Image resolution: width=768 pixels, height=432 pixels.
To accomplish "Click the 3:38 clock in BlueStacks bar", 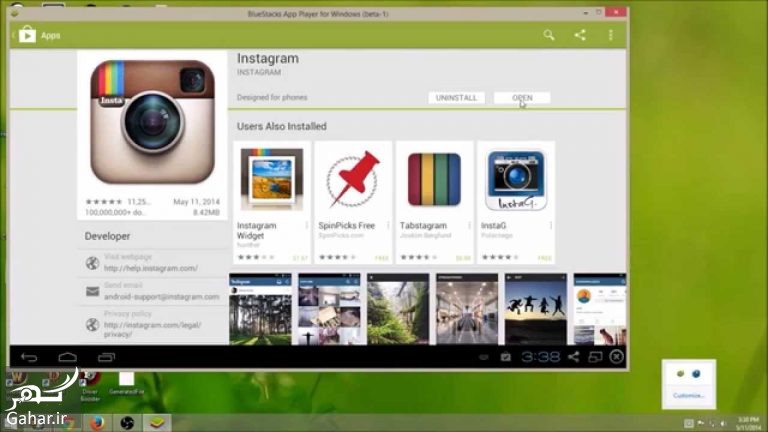I will coord(540,357).
